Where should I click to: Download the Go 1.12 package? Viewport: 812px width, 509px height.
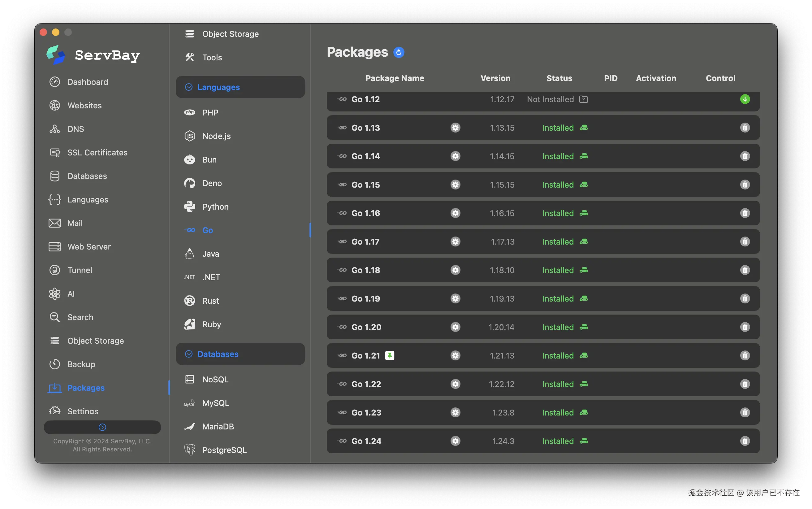pyautogui.click(x=745, y=99)
